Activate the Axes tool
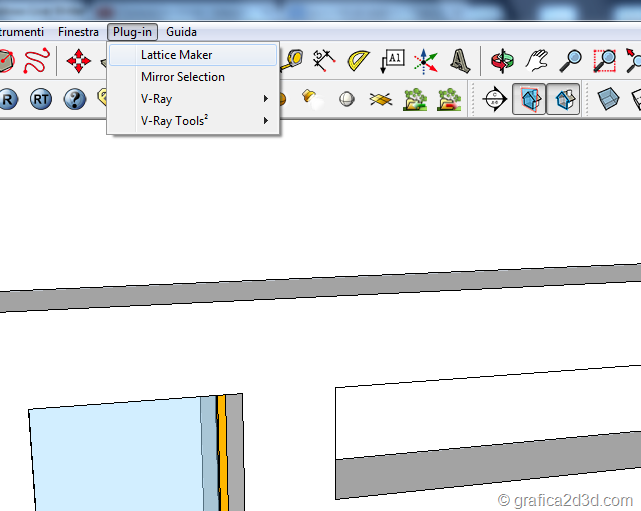 [x=426, y=61]
